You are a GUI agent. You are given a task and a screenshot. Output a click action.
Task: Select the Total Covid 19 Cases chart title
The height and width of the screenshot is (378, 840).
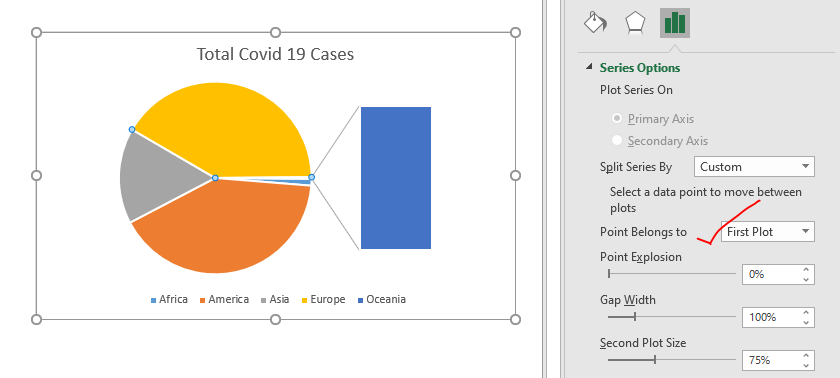275,54
